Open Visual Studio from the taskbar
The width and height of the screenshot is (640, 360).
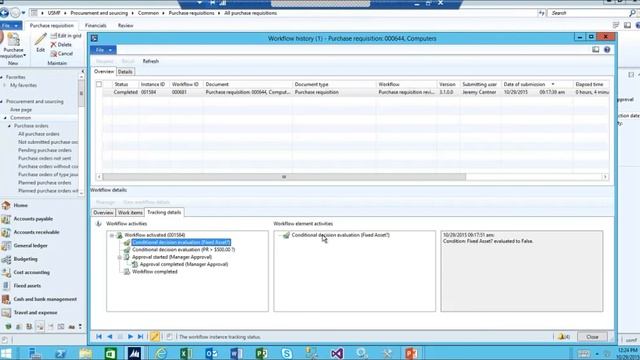[337, 353]
